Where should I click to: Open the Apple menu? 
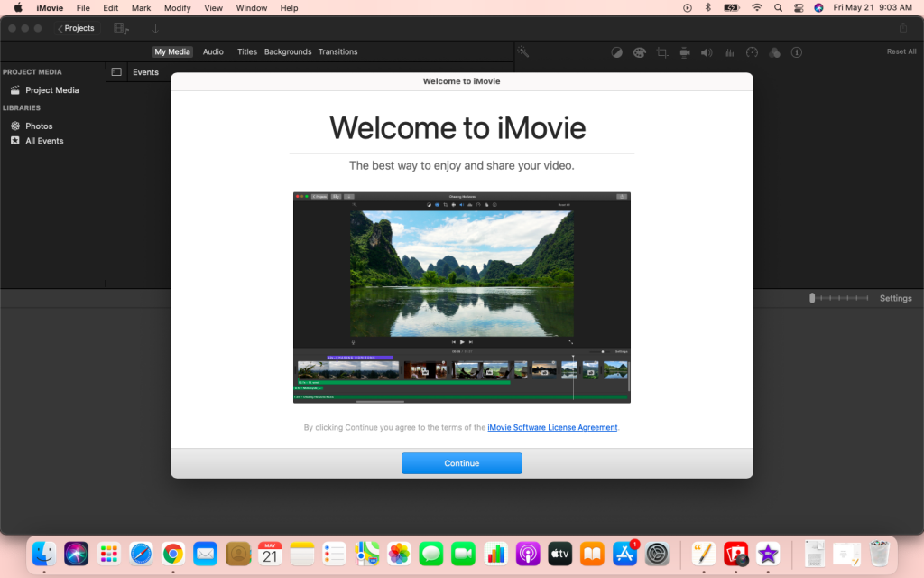click(18, 7)
